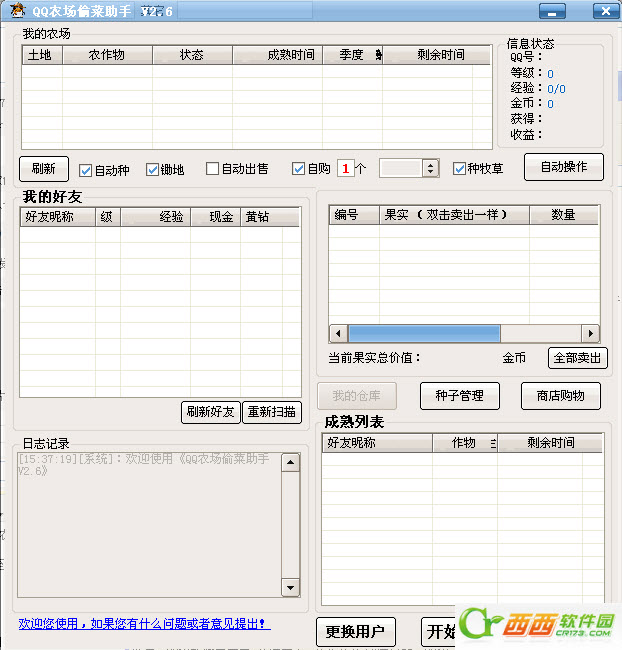
Task: Click the 季度 column header
Action: 352,55
